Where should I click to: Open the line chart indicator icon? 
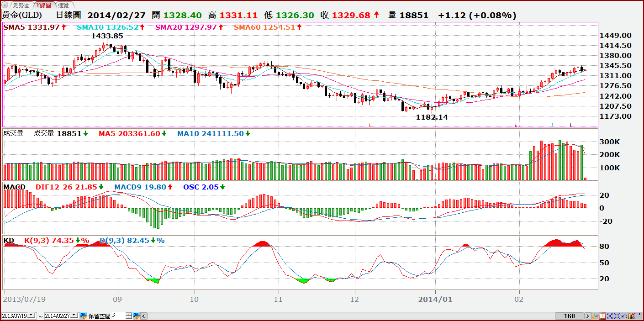[x=595, y=316]
